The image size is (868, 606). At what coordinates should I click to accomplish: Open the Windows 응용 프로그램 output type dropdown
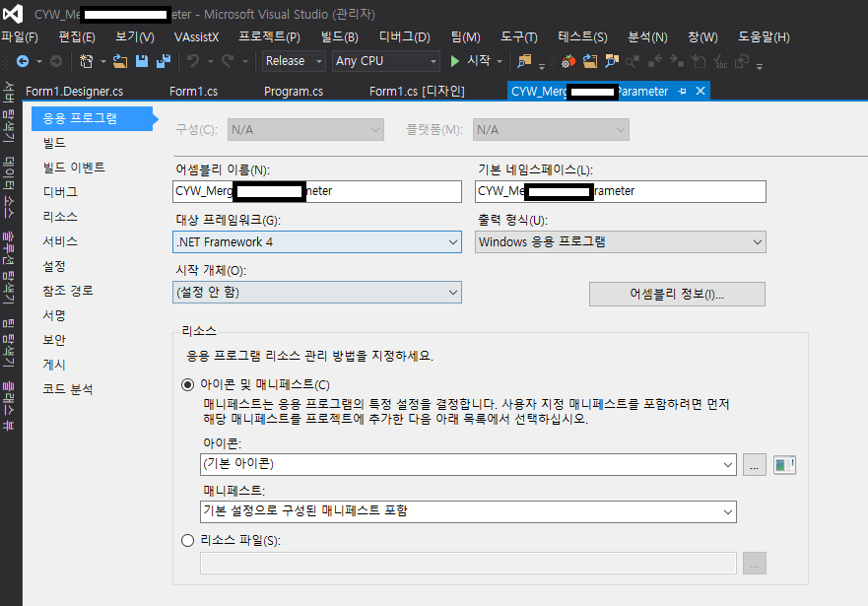(x=621, y=241)
